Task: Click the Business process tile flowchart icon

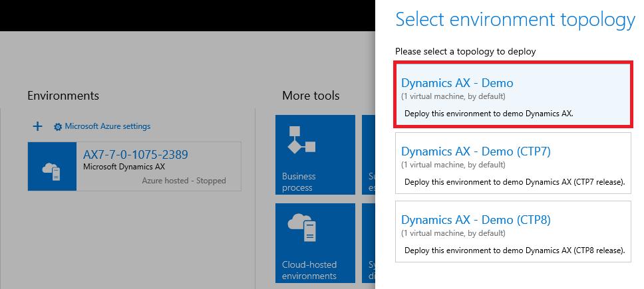Action: tap(302, 141)
